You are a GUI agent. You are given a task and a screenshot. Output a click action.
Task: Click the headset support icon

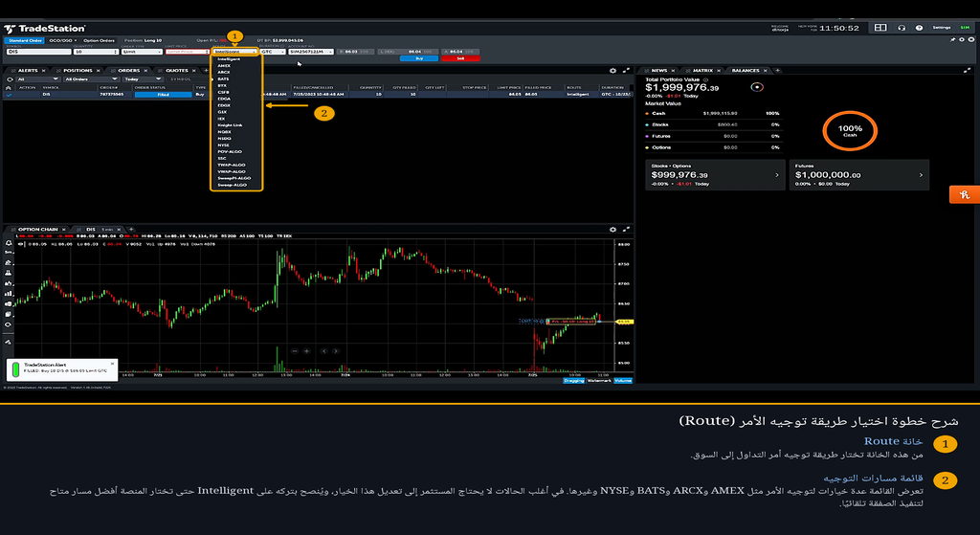[902, 28]
